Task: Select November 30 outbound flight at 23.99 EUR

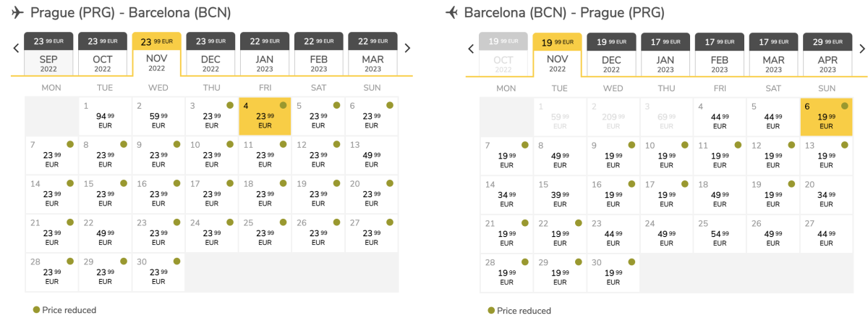Action: click(158, 272)
